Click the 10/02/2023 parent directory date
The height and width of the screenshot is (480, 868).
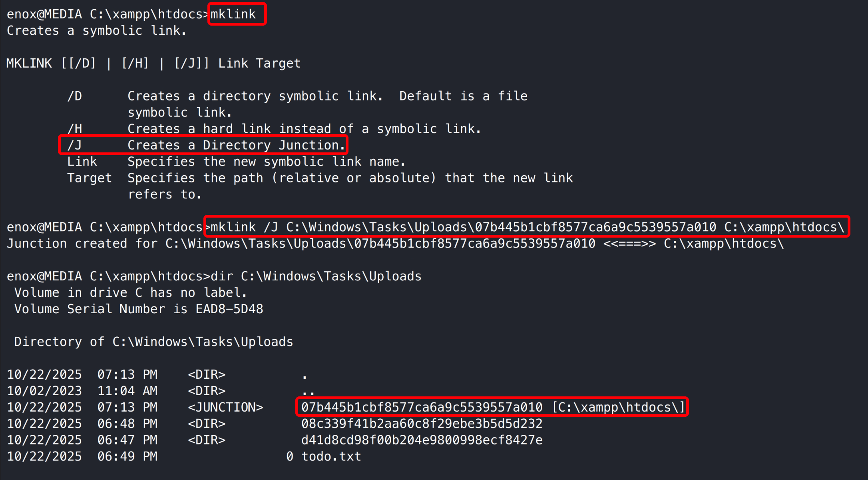coord(44,391)
